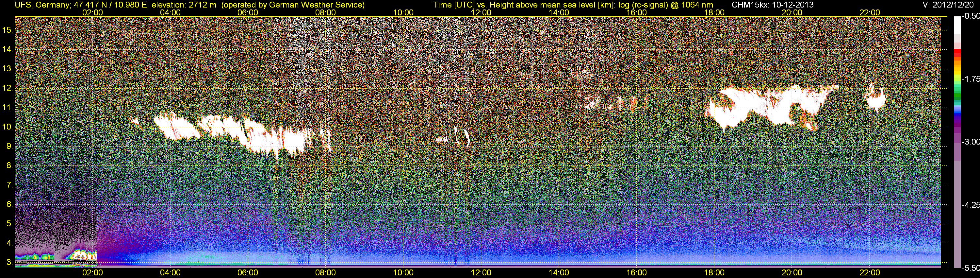This screenshot has width=980, height=278.
Task: Click the "5." height axis label
Action: (x=10, y=223)
